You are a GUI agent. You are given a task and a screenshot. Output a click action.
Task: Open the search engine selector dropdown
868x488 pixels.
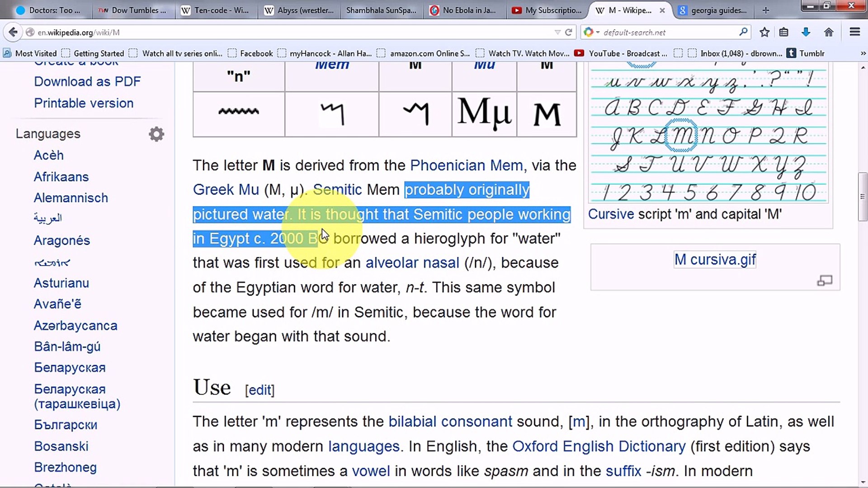click(591, 32)
